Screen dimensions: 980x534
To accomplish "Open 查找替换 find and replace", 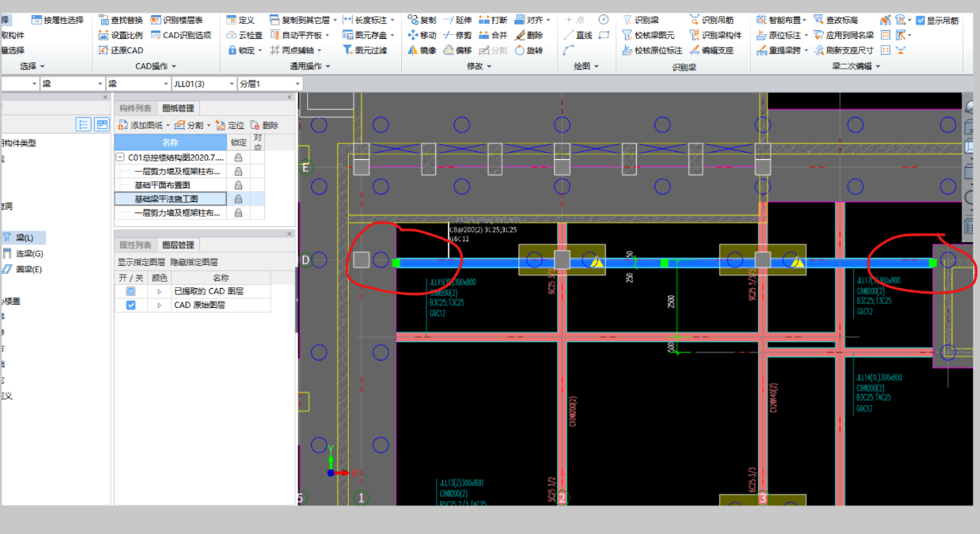I will point(121,20).
